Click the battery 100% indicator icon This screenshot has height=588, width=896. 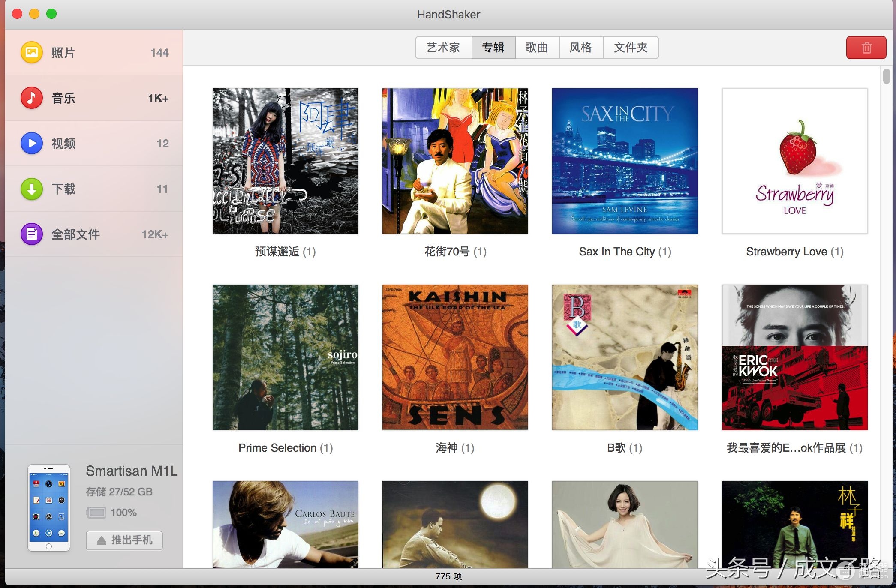[x=96, y=512]
